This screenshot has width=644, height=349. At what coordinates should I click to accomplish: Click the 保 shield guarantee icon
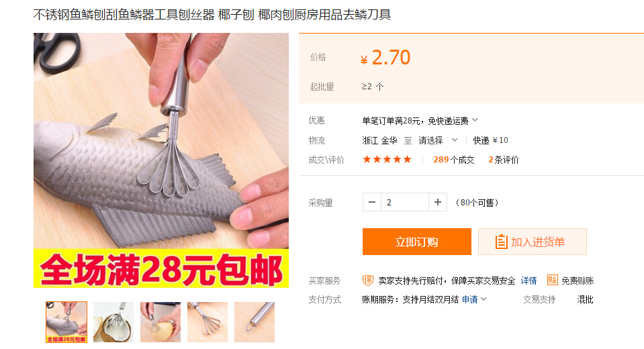click(x=367, y=281)
